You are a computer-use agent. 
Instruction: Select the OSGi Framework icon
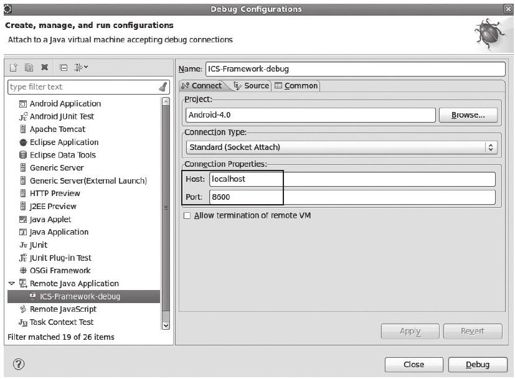pos(23,271)
